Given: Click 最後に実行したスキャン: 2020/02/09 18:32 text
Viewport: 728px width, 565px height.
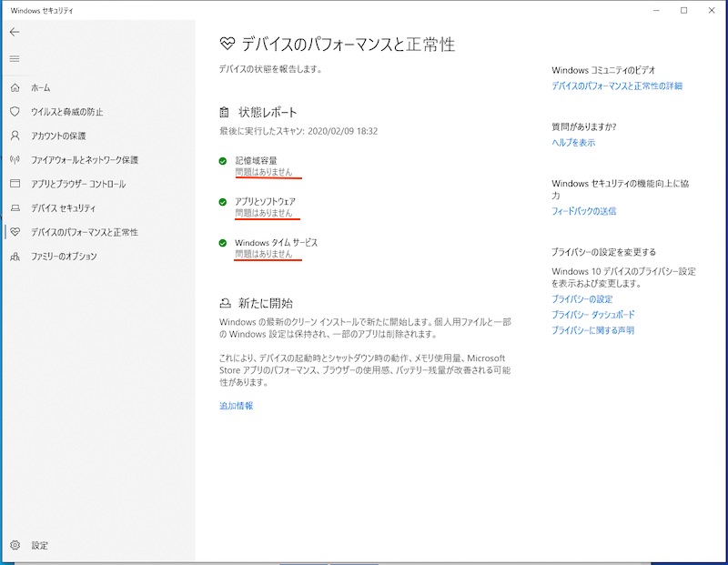Looking at the screenshot, I should click(x=298, y=131).
